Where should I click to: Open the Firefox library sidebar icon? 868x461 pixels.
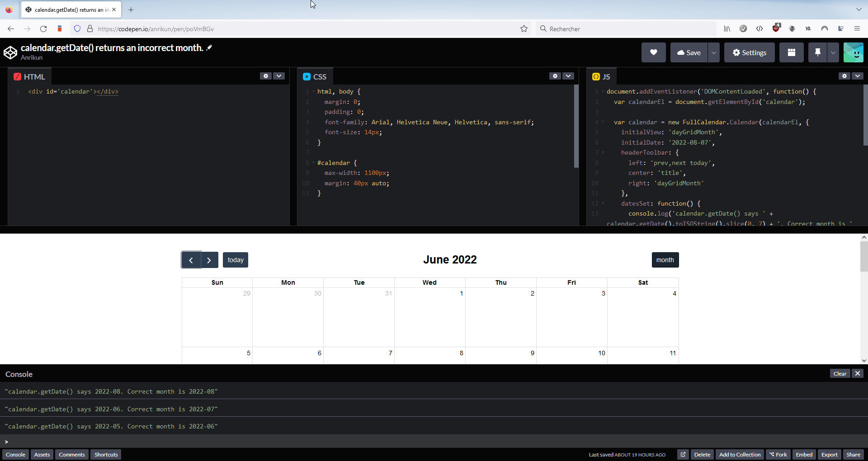coord(727,28)
